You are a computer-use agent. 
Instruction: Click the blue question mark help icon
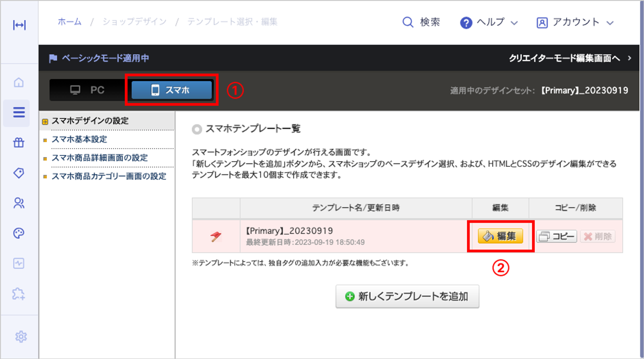point(466,23)
